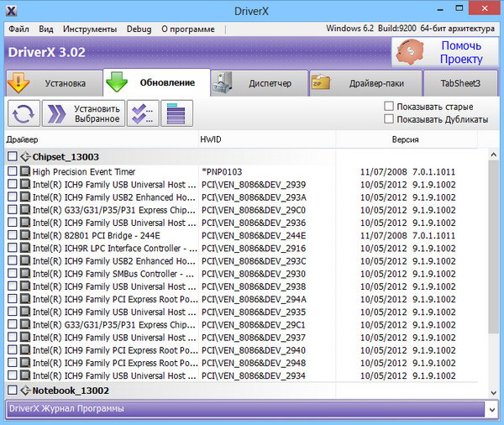
Task: Click the device icon beside High Precision Event Timer
Action: click(x=25, y=171)
